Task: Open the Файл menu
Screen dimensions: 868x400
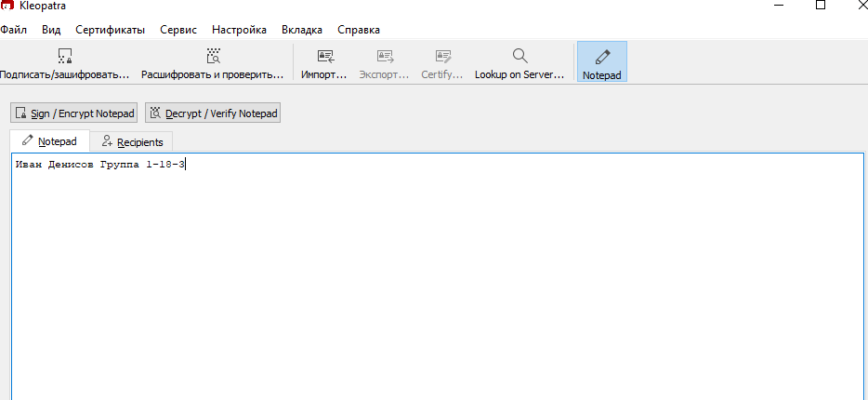Action: tap(13, 30)
